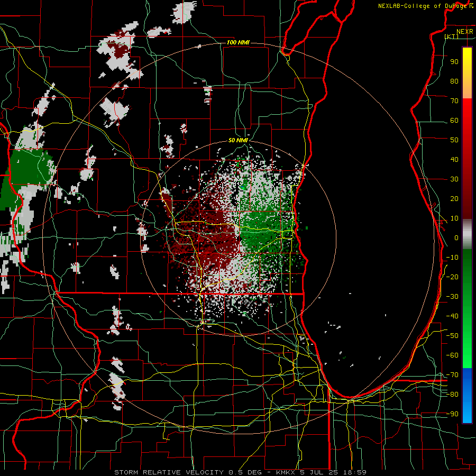
Task: Click the -30 scale value
Action: 452,297
